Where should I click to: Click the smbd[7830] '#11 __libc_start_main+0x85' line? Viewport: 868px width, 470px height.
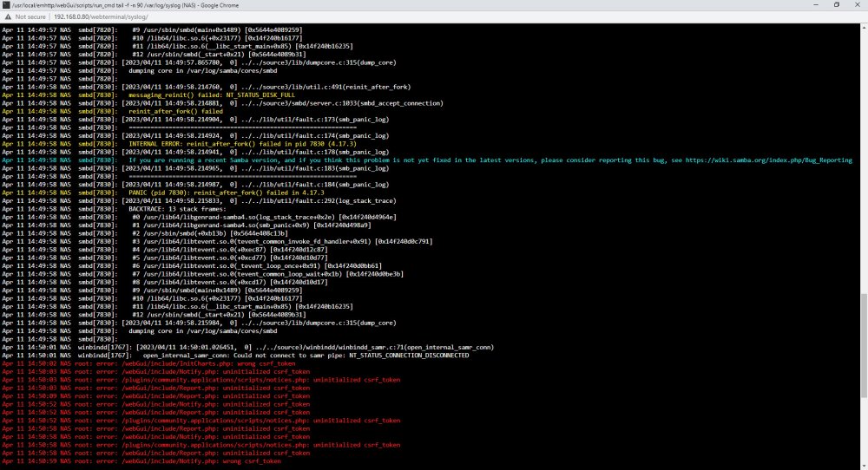tap(177, 306)
